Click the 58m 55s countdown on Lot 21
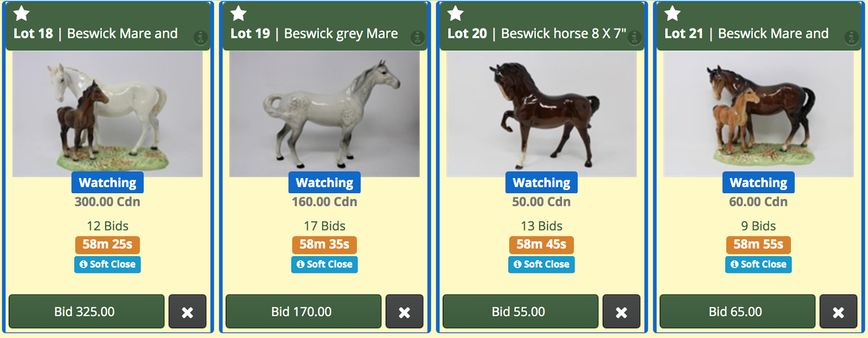This screenshot has height=338, width=868. (x=758, y=245)
